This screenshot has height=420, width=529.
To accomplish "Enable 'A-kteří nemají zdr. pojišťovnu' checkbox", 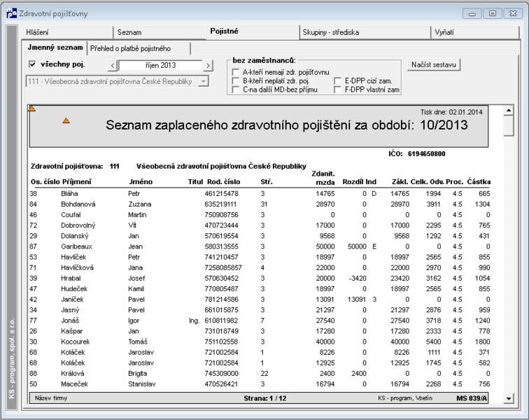I will click(236, 72).
